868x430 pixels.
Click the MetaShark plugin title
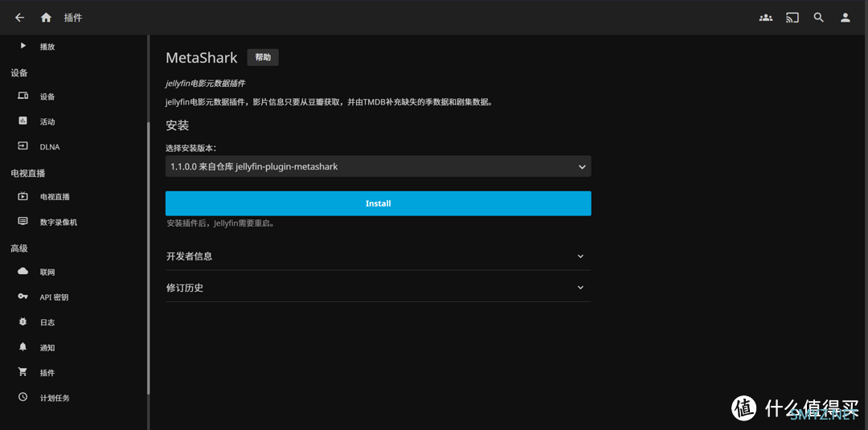[x=202, y=58]
